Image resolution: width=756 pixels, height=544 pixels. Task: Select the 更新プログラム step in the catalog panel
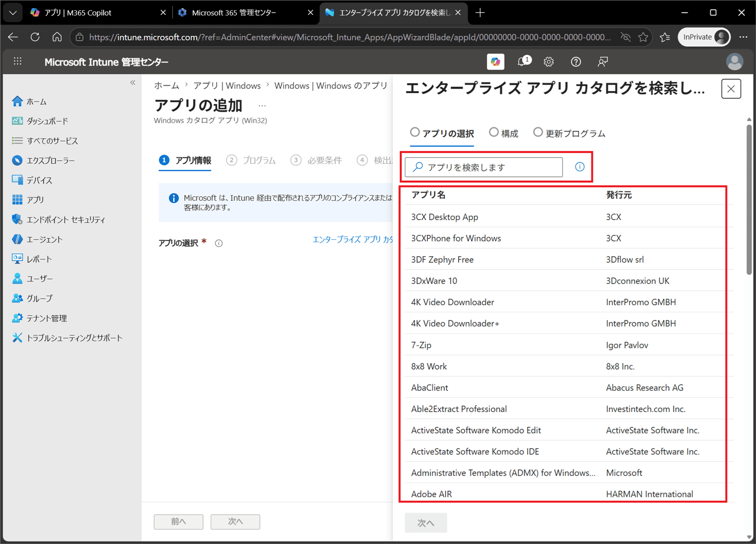click(569, 133)
